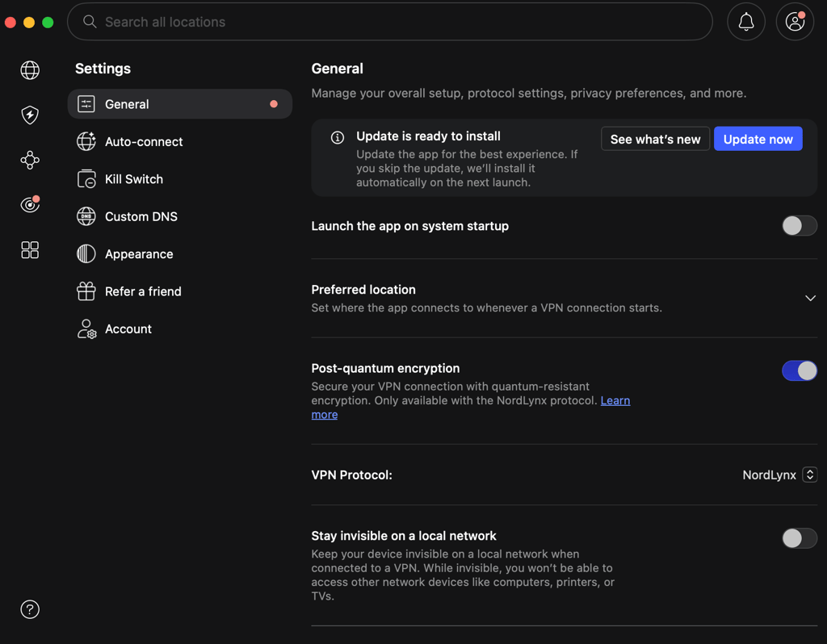Viewport: 827px width, 644px height.
Task: Go to Auto-connect settings
Action: pos(180,141)
